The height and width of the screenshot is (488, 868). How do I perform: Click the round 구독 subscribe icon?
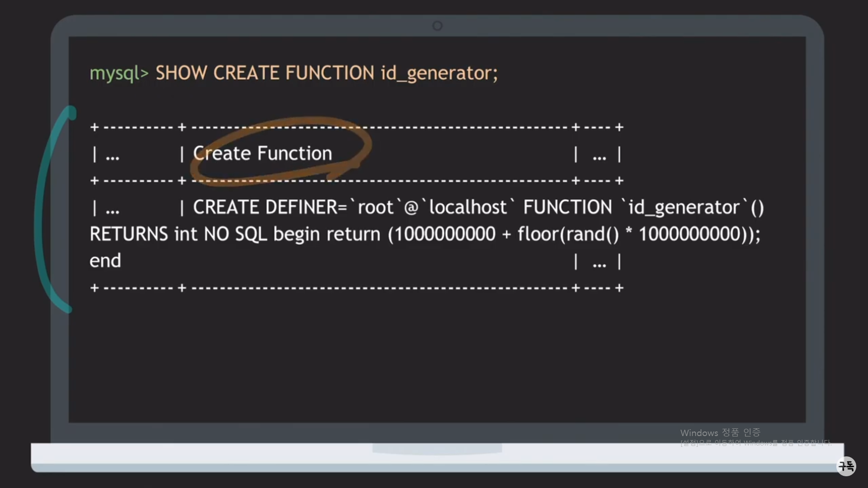[x=846, y=466]
